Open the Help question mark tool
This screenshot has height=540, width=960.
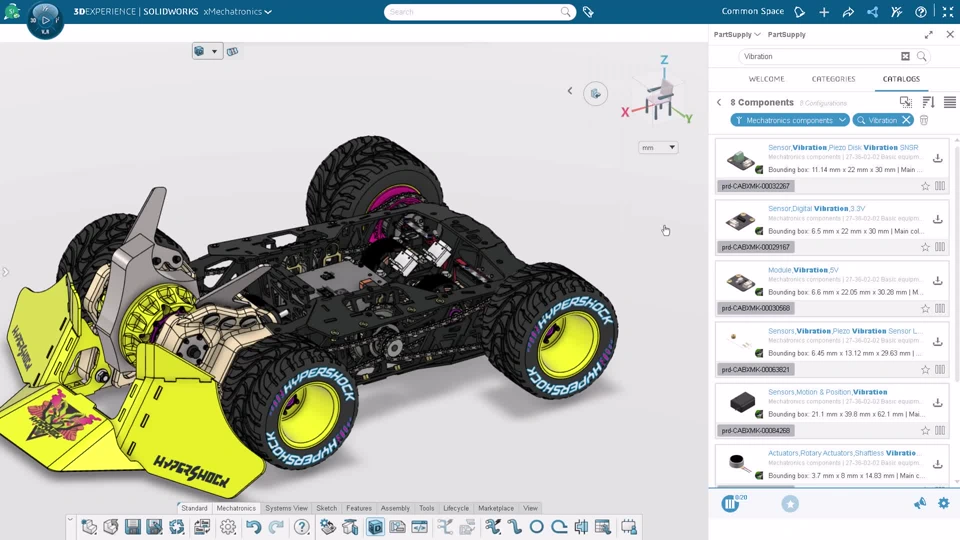pyautogui.click(x=301, y=527)
